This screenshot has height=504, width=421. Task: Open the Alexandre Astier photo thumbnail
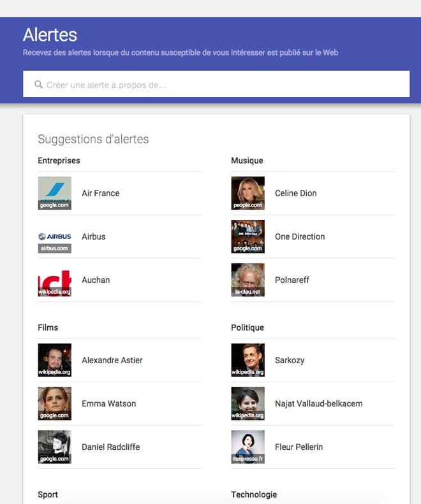pos(55,361)
